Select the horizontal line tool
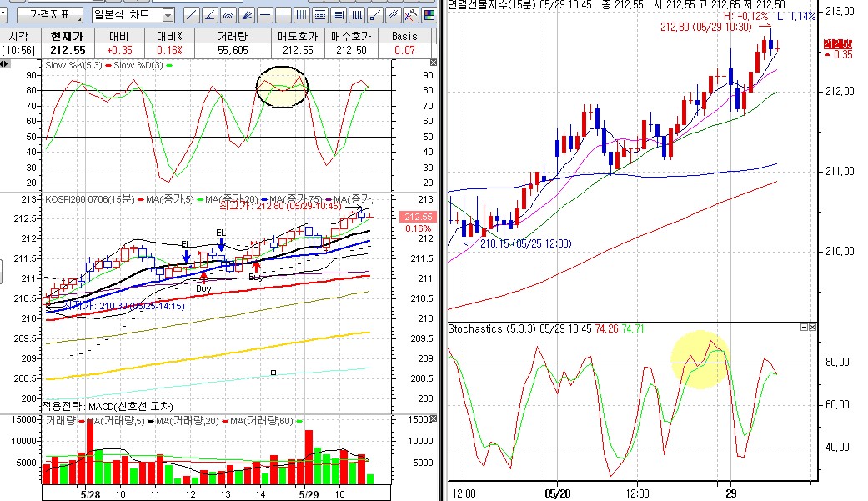The width and height of the screenshot is (868, 501). coord(264,15)
